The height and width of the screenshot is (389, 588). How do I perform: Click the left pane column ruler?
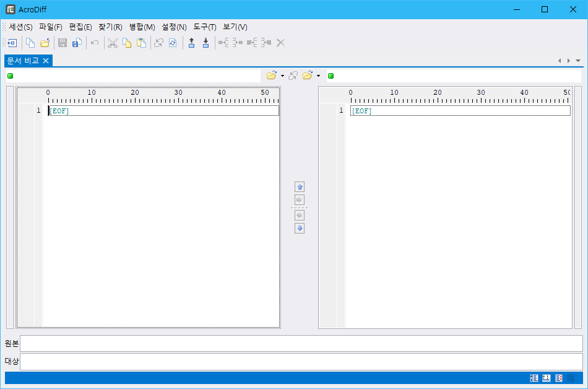click(x=163, y=95)
